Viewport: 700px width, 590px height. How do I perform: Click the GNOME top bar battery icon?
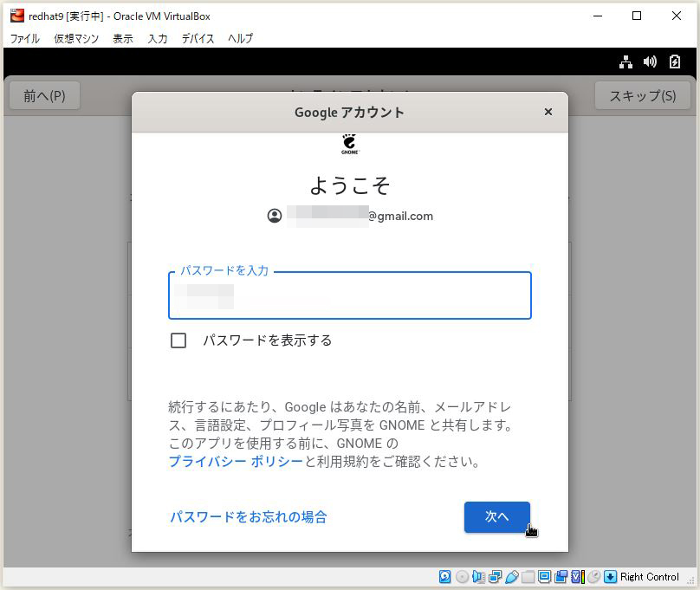click(675, 62)
